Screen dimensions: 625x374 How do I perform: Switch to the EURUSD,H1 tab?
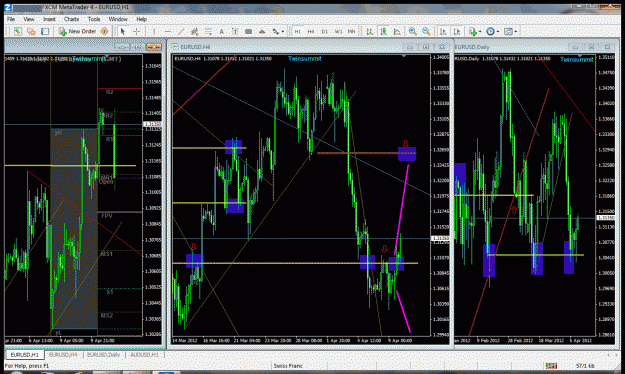(x=25, y=355)
